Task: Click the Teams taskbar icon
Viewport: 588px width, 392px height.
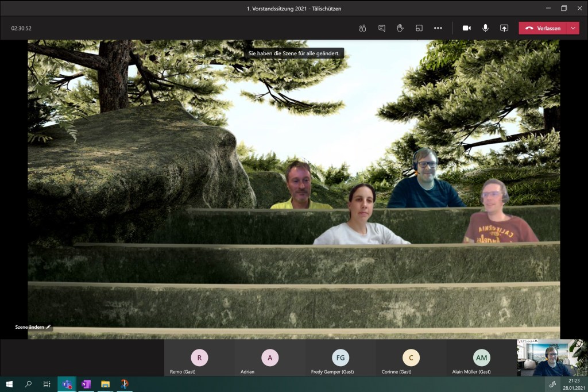Action: (x=67, y=384)
